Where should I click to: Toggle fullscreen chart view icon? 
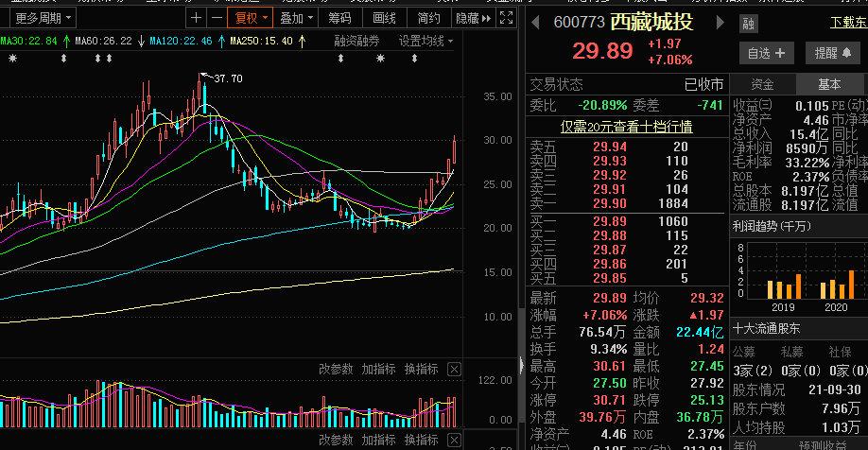(x=506, y=18)
